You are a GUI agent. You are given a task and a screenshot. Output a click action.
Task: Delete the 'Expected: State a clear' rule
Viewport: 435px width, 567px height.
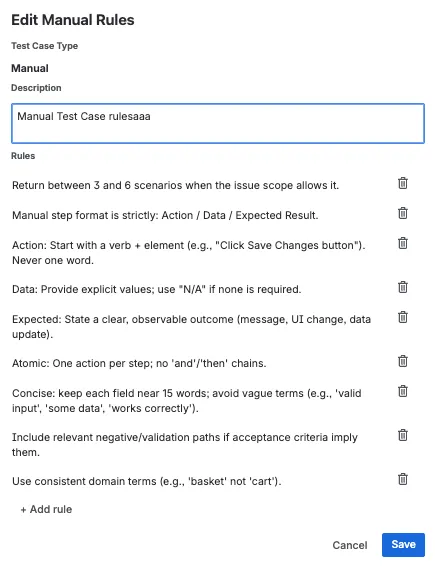(x=402, y=317)
